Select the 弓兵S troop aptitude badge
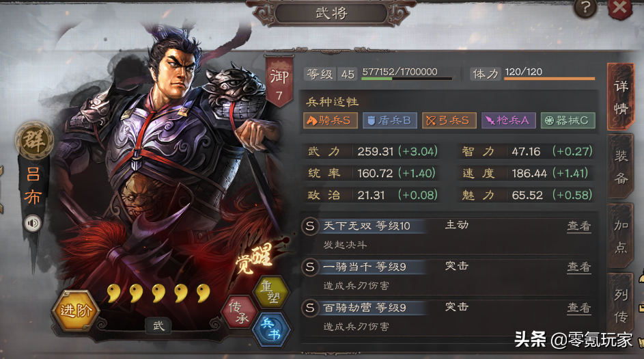644x359 pixels. click(449, 120)
